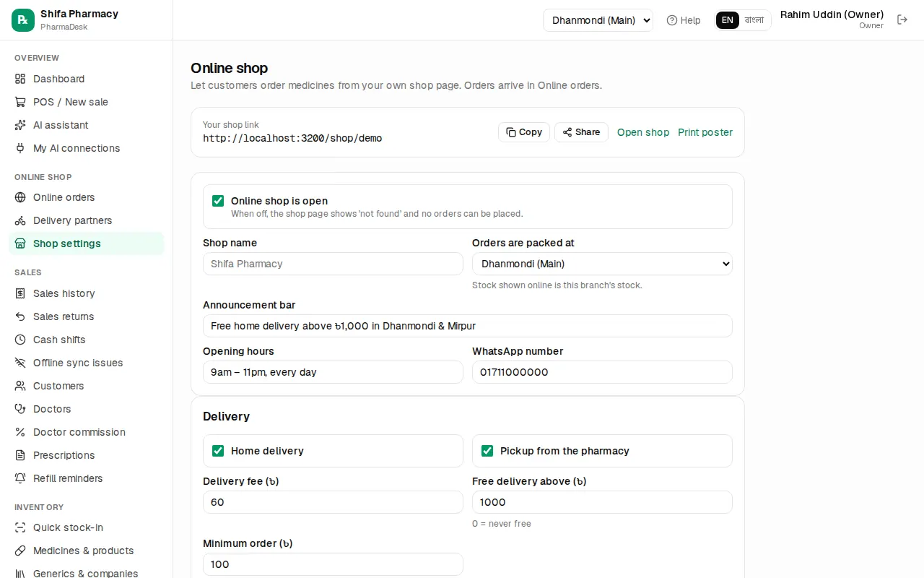Click the Print poster link

pos(705,132)
